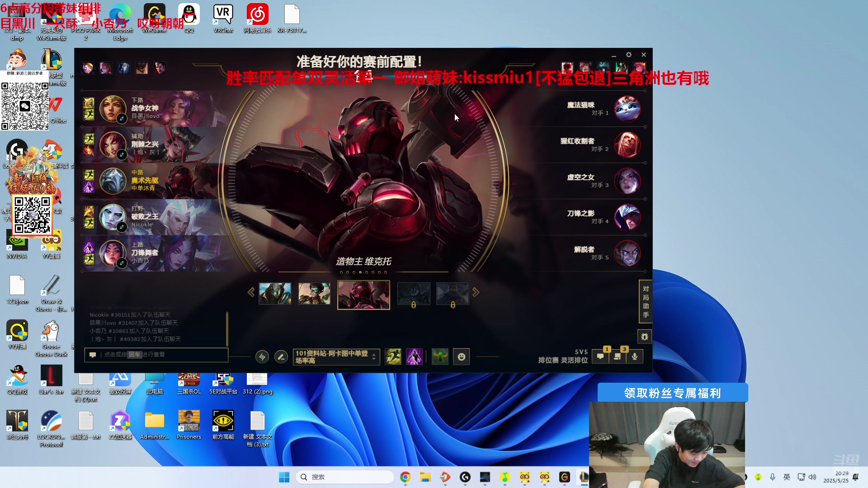This screenshot has width=868, height=488.
Task: Show previous skins with left chevron
Action: click(251, 292)
